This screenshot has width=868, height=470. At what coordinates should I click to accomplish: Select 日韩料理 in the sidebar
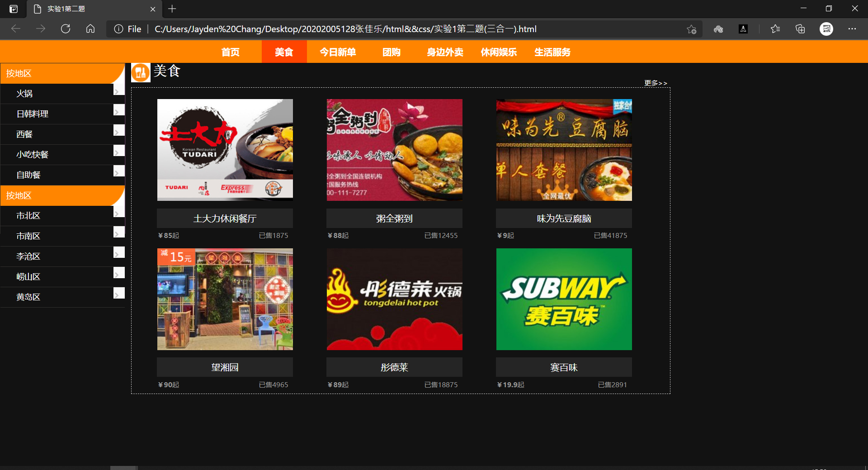click(x=33, y=114)
